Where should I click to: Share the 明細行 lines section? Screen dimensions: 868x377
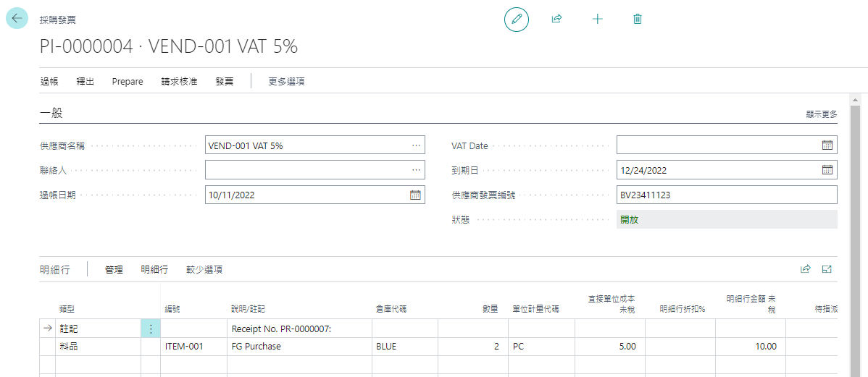pos(806,269)
